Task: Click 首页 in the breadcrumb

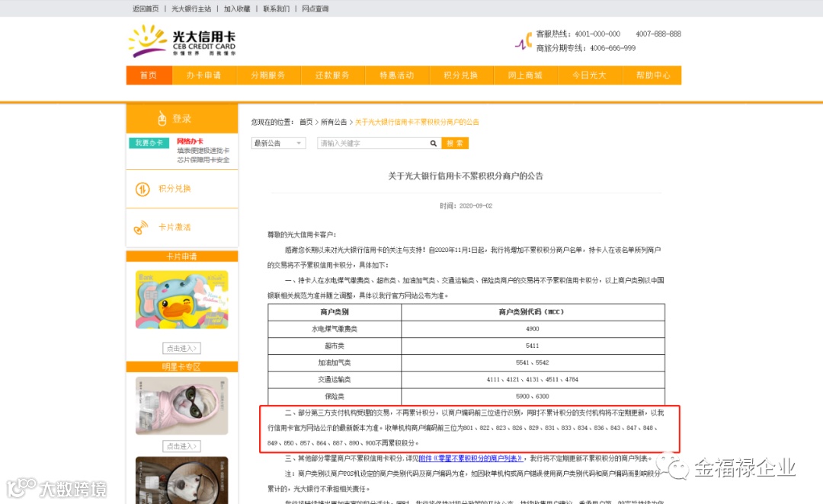Action: [306, 123]
